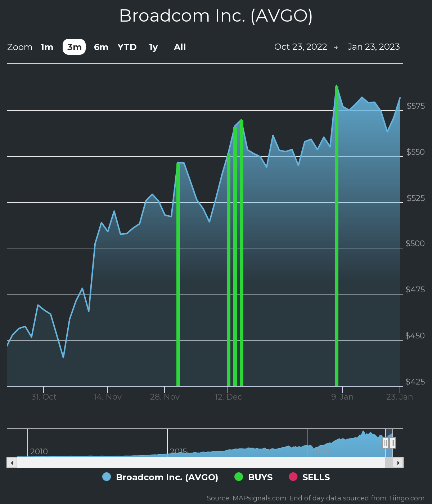The width and height of the screenshot is (432, 504).
Task: Click the buy signal bar near 28. Nov
Action: coord(178,275)
